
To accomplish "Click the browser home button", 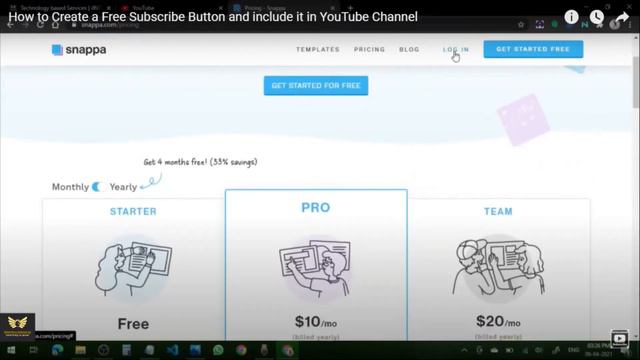I will 55,25.
